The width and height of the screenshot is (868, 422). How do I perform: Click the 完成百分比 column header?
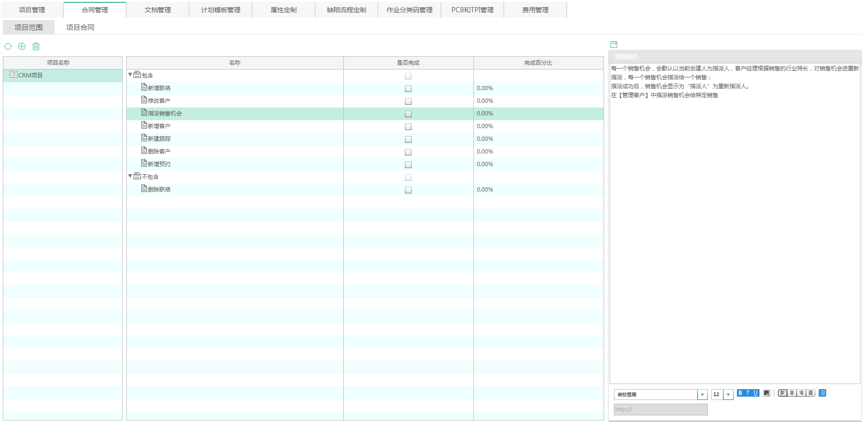pos(538,63)
